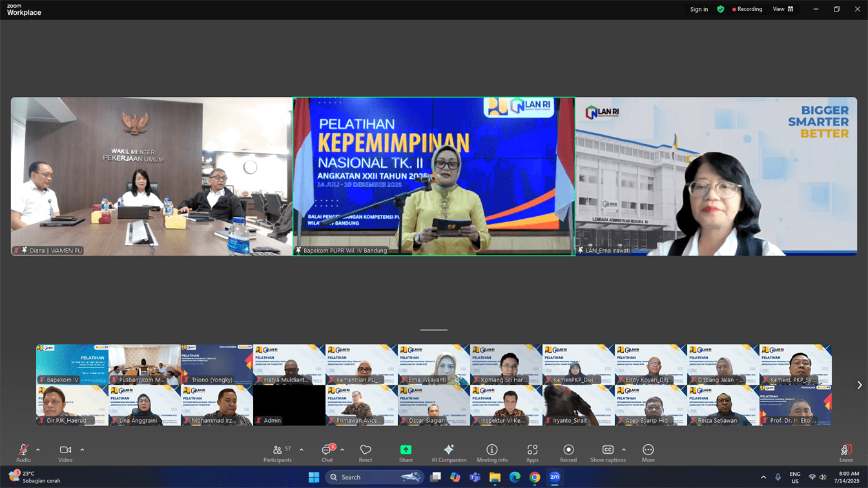Click the Prof. Dr. Ir. Eko... thumbnail

click(x=796, y=405)
